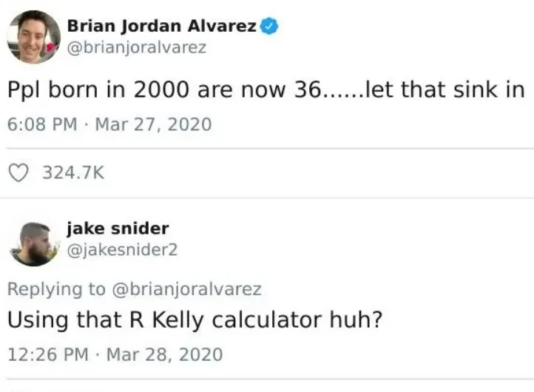Follow the @brianjoralvarez mention in Replying to
Screen dimensions: 534x392
click(186, 289)
